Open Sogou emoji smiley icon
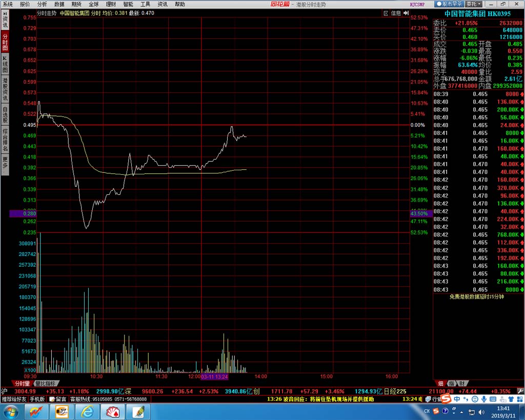This screenshot has height=420, width=525. click(x=475, y=399)
